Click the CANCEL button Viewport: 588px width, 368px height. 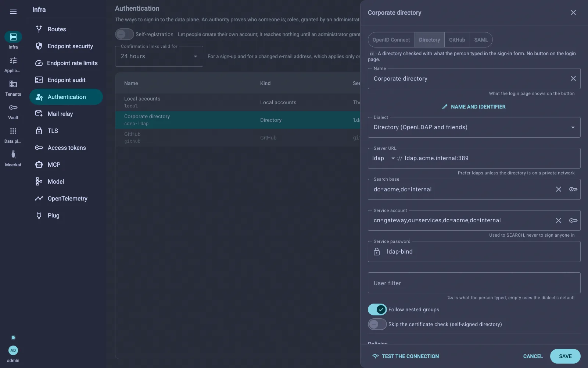tap(533, 356)
